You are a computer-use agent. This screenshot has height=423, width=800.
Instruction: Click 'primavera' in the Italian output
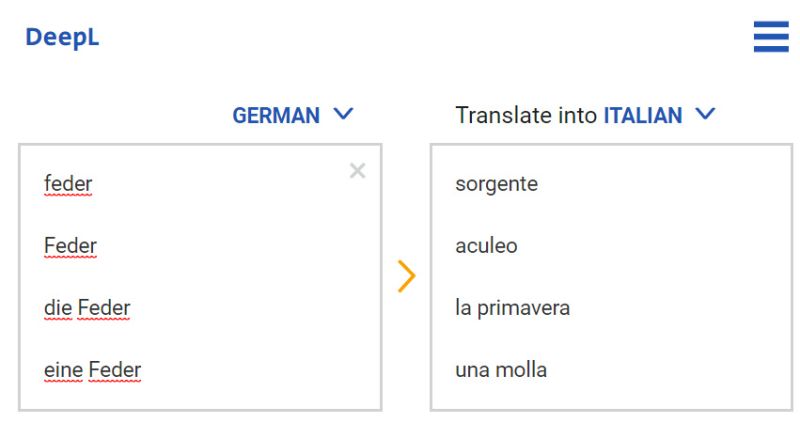523,309
